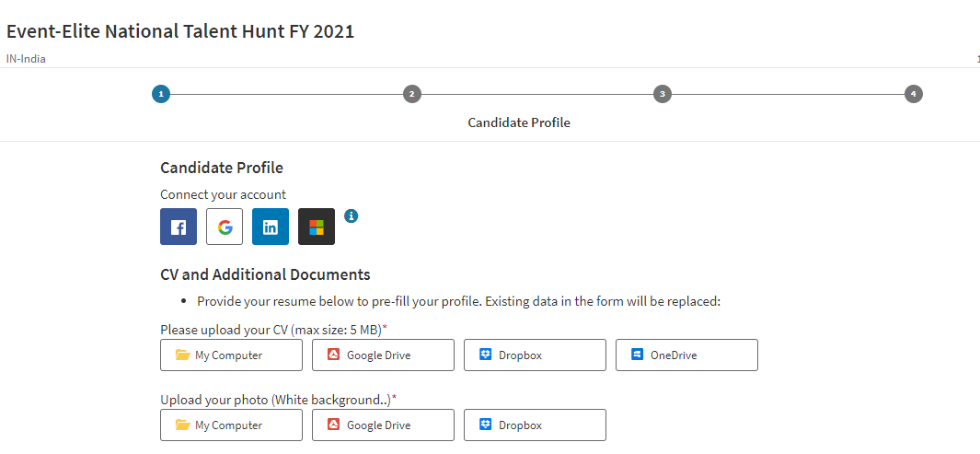This screenshot has height=454, width=980.
Task: Connect with Microsoft account icon
Action: pos(317,227)
